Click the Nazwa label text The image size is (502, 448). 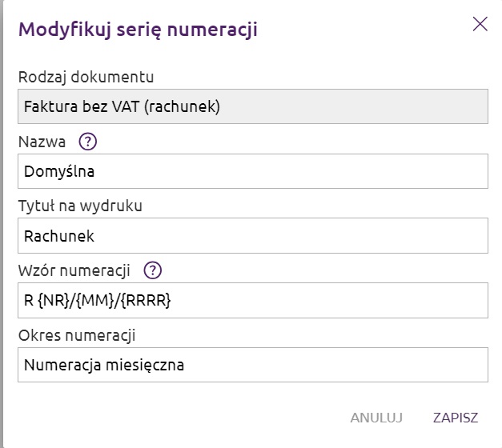coord(42,142)
